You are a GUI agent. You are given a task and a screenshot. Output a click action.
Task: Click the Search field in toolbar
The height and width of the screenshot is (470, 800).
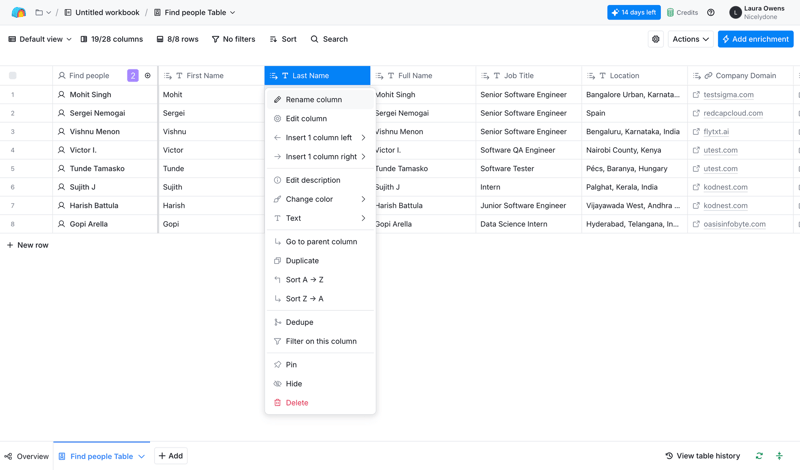click(x=329, y=39)
